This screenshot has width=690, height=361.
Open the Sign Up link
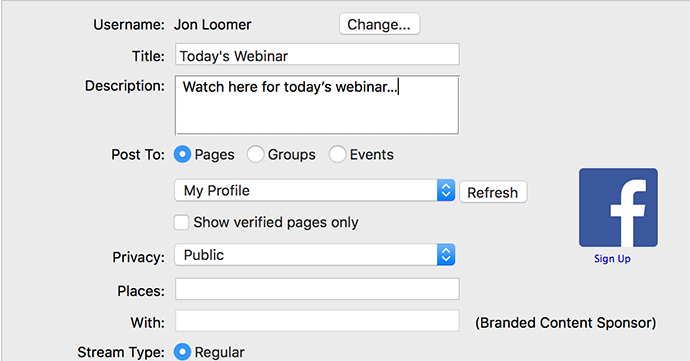(x=612, y=258)
